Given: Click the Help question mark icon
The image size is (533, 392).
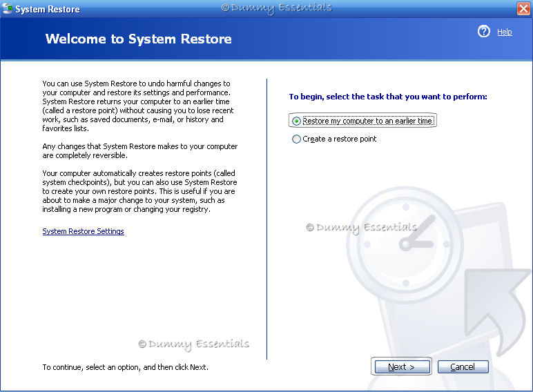Looking at the screenshot, I should (484, 31).
